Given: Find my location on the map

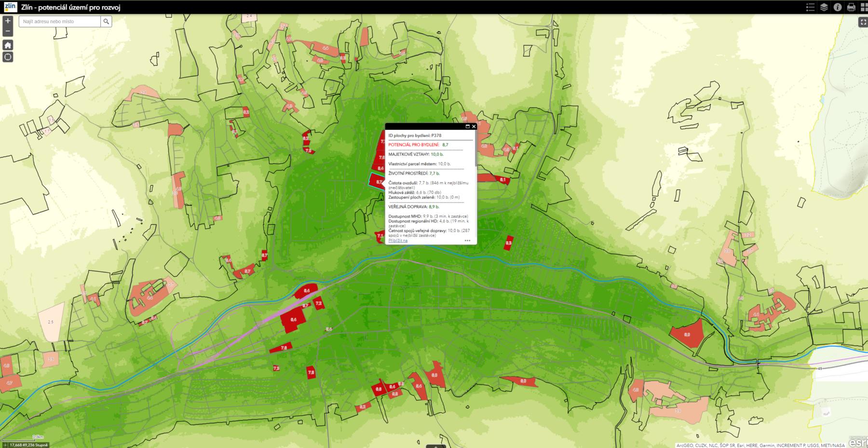Looking at the screenshot, I should (x=8, y=57).
